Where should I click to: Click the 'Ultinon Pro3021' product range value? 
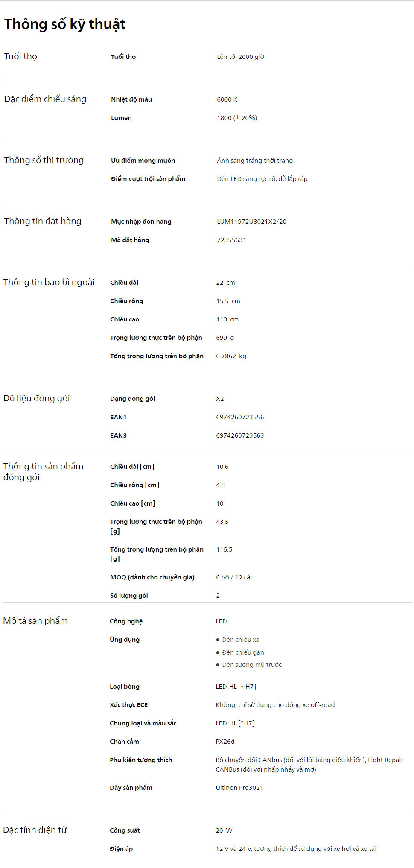click(239, 788)
